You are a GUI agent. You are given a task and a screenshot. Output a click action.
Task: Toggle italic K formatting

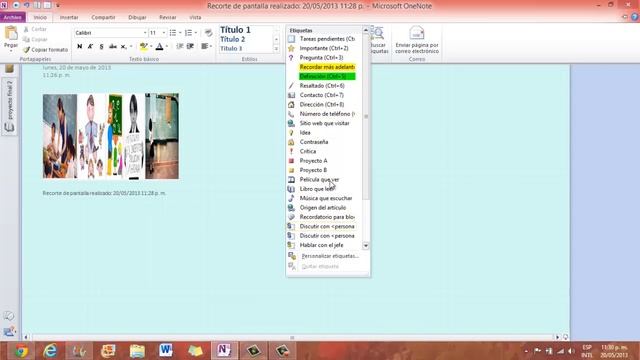point(90,47)
